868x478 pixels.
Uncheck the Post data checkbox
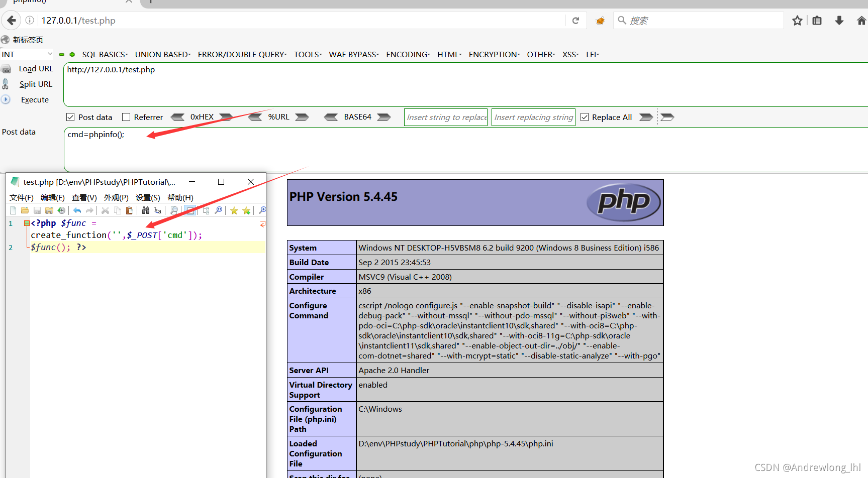(x=70, y=117)
